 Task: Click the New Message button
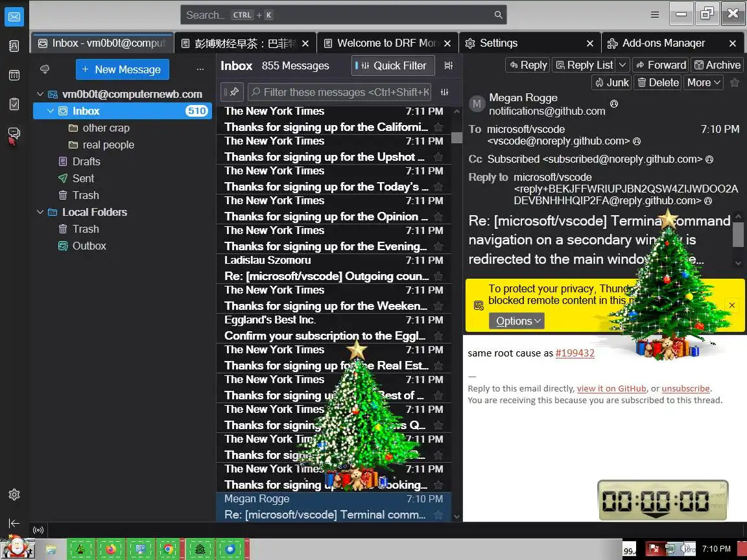(x=123, y=69)
